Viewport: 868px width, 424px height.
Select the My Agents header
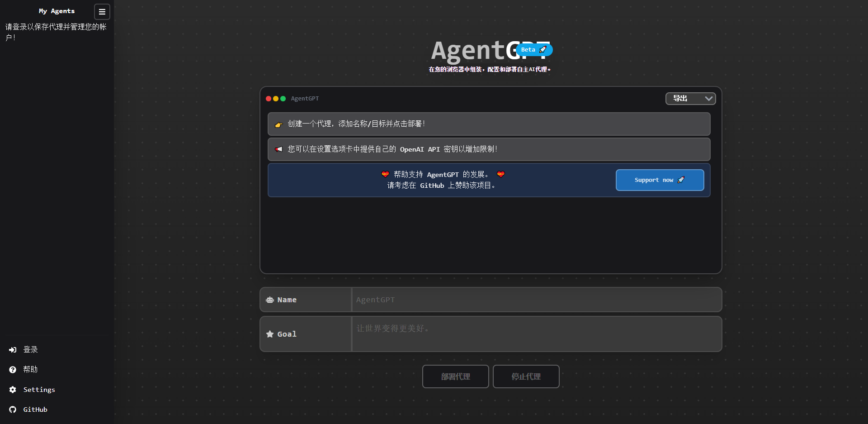tap(57, 11)
